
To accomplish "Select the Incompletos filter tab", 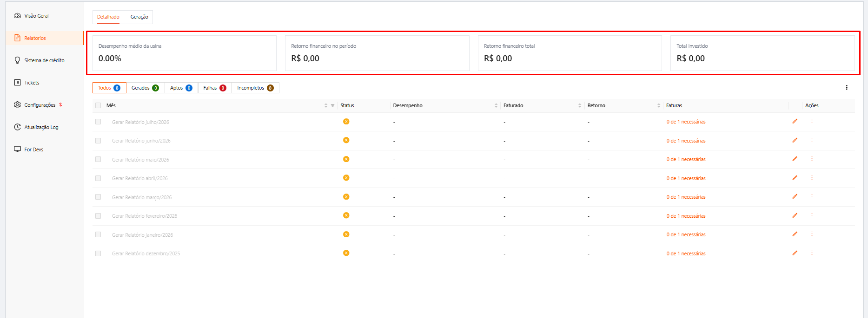I will (255, 88).
